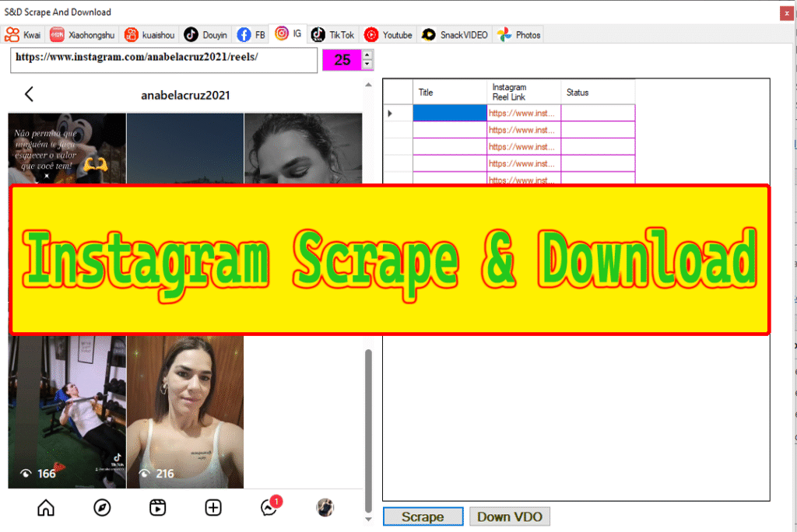Decrease the count stepper below 25
The height and width of the screenshot is (532, 797).
coord(367,65)
